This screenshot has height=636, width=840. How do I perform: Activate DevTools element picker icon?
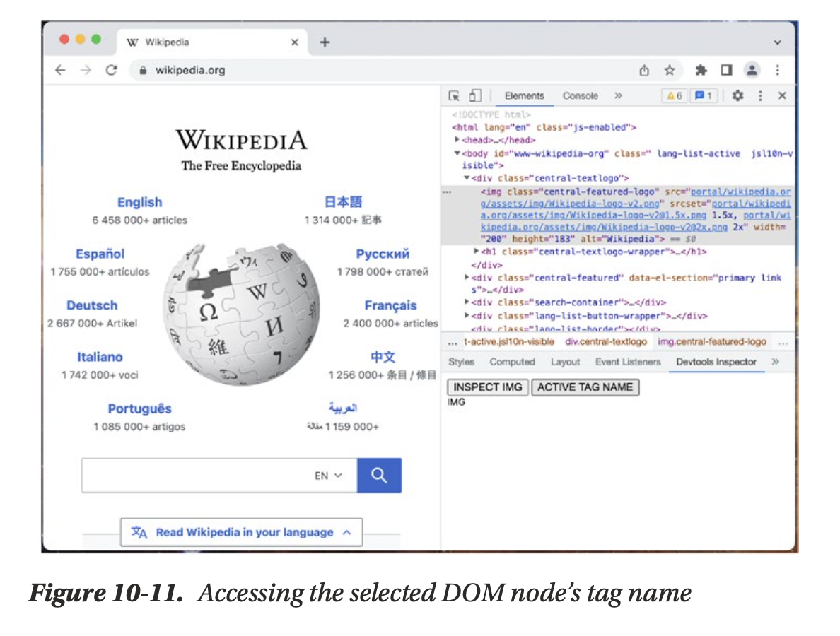(x=455, y=96)
